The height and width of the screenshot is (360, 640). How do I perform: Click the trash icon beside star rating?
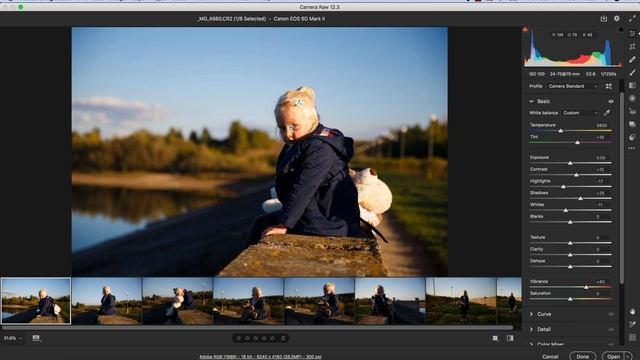[x=283, y=338]
